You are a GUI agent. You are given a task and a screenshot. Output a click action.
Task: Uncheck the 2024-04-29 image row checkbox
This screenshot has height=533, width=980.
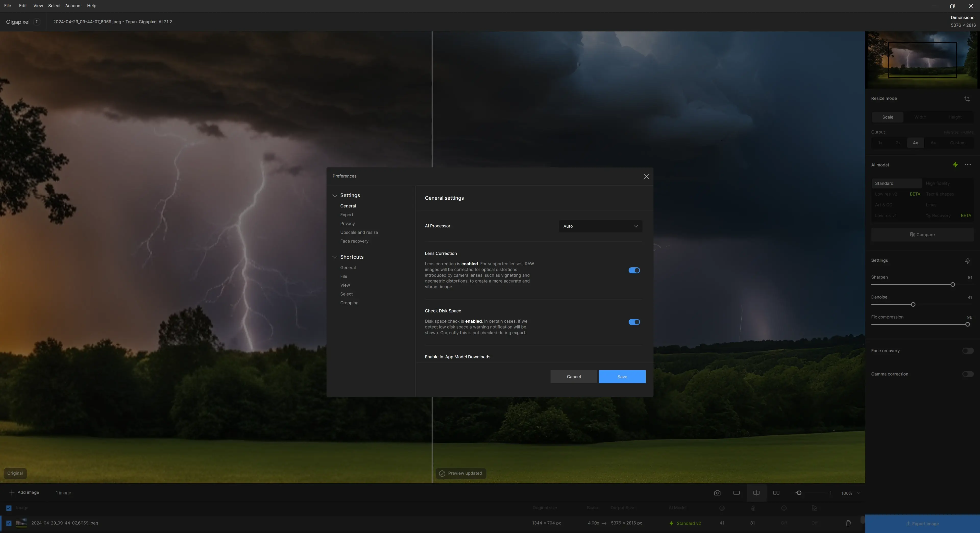click(x=9, y=523)
